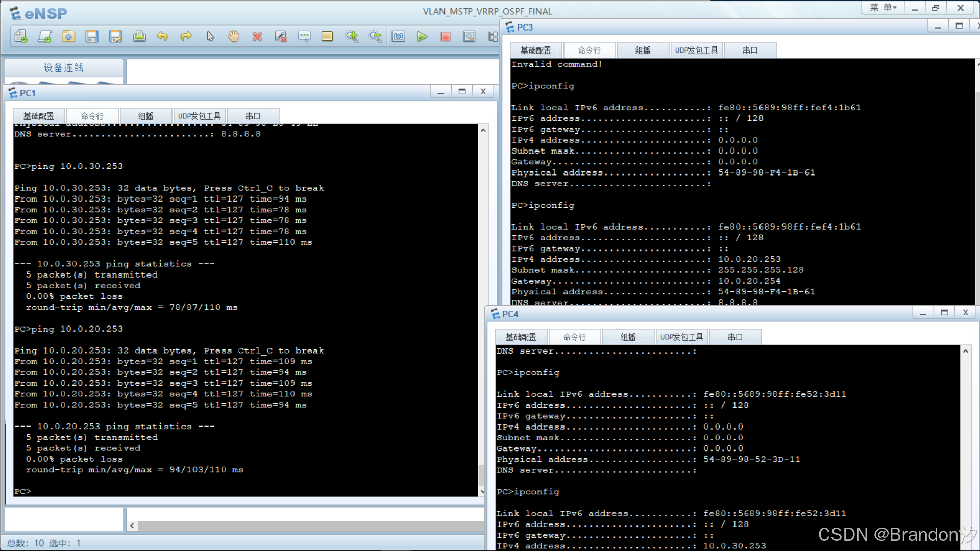This screenshot has height=551, width=980.
Task: Redo the last action
Action: (x=186, y=36)
